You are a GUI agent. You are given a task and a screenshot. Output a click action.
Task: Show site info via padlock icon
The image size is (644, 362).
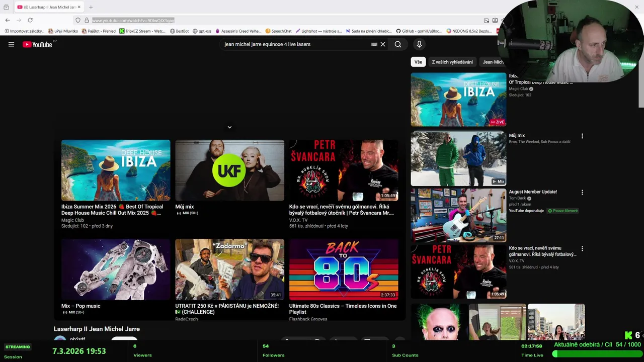[x=87, y=20]
